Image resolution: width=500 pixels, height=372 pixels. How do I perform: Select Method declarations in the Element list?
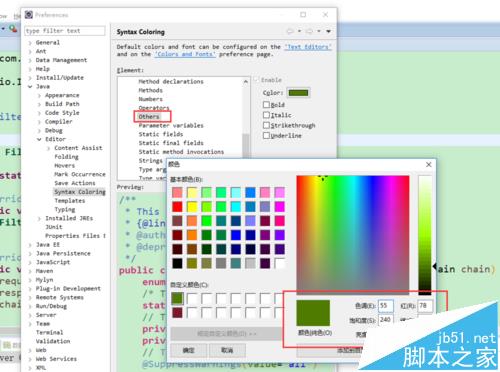coord(171,81)
